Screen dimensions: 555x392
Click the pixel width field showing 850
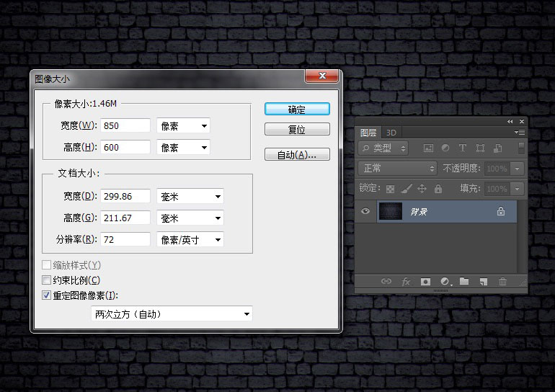pos(125,125)
